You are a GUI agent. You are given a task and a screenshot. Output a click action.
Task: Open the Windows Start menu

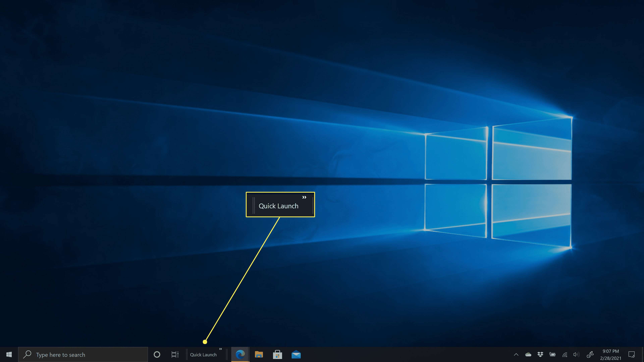(9, 354)
